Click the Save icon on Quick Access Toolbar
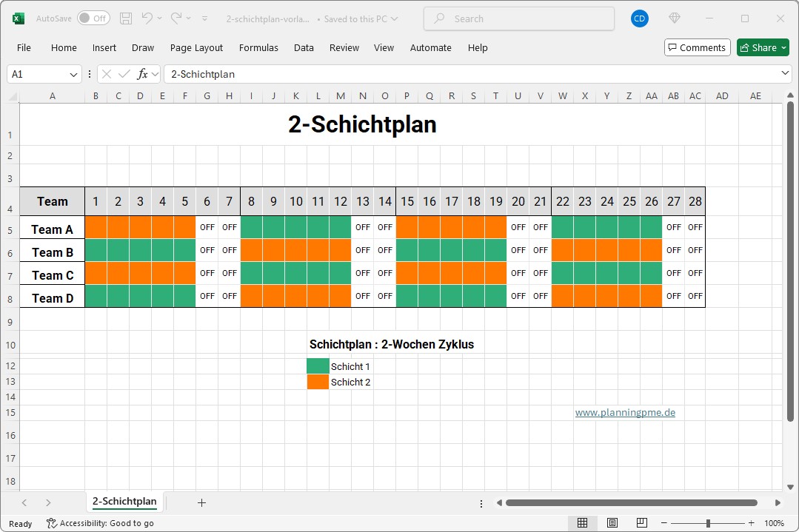799x532 pixels. (125, 18)
